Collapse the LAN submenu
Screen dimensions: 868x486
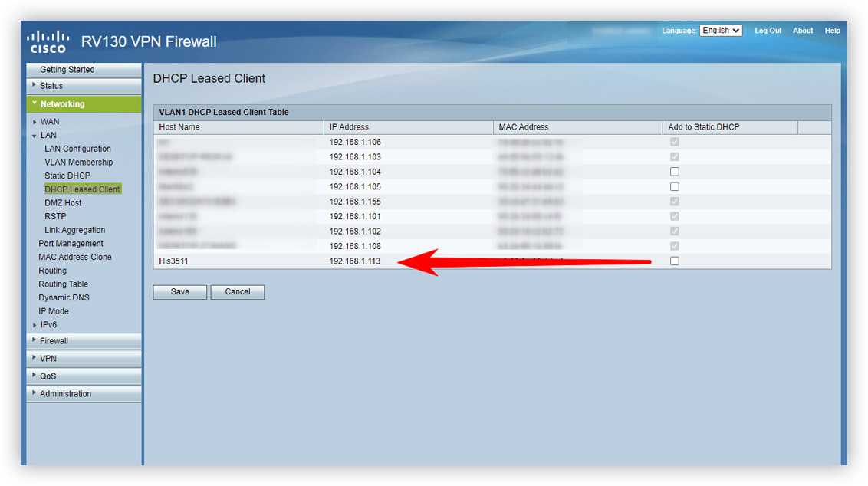tap(48, 135)
